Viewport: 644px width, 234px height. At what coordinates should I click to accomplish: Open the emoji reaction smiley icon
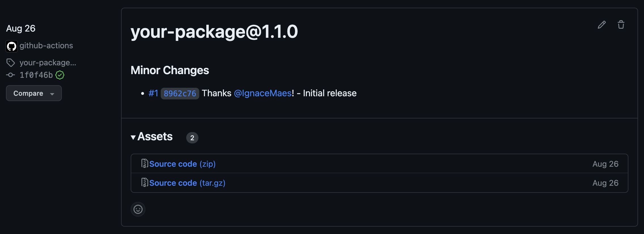[138, 209]
